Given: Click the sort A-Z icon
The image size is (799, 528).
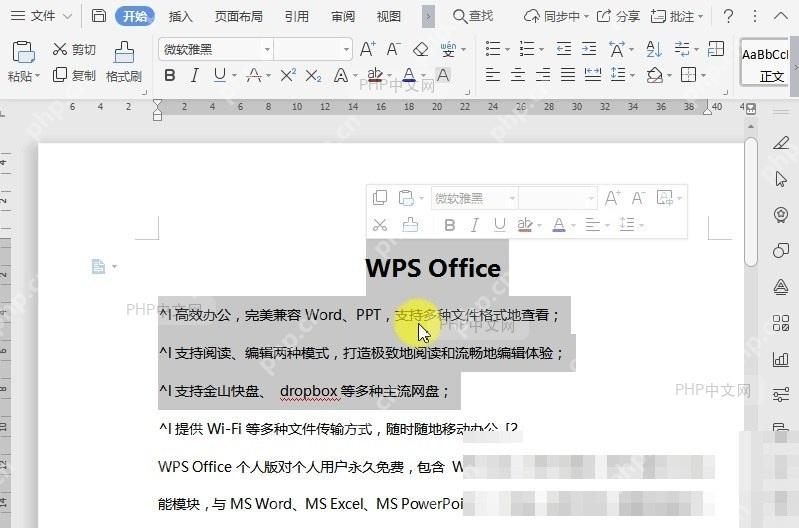Looking at the screenshot, I should pyautogui.click(x=653, y=49).
